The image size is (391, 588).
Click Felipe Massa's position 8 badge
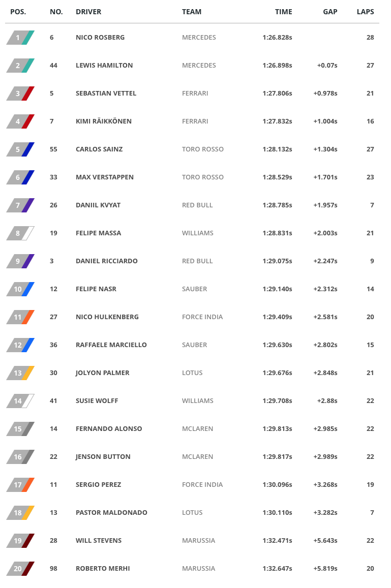tap(20, 233)
